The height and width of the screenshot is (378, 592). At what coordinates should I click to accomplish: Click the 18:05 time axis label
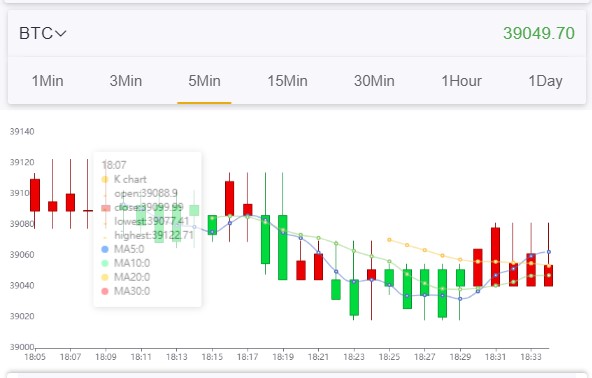pos(35,357)
